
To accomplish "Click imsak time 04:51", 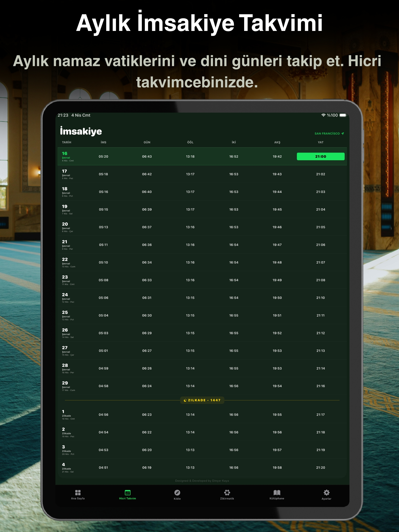I will coord(103,468).
